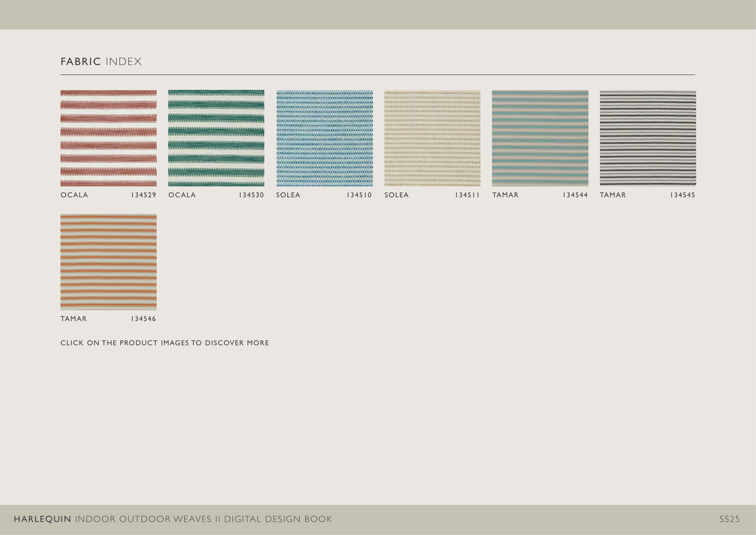
Task: Click the OCALA label under green swatch
Action: coord(182,195)
